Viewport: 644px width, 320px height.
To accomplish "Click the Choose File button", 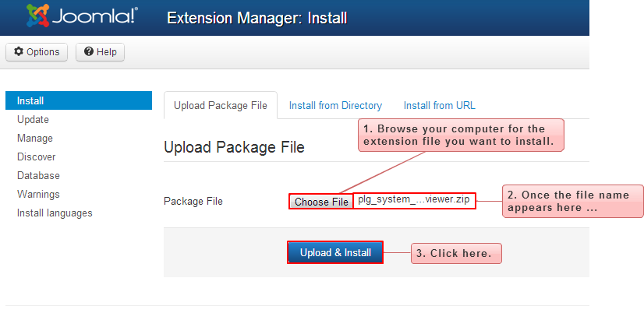I will coord(321,202).
